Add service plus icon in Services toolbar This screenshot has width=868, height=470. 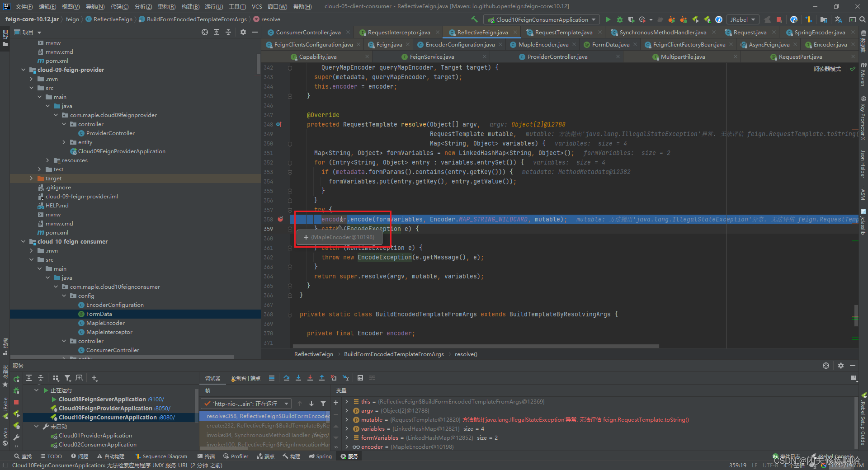click(x=94, y=378)
